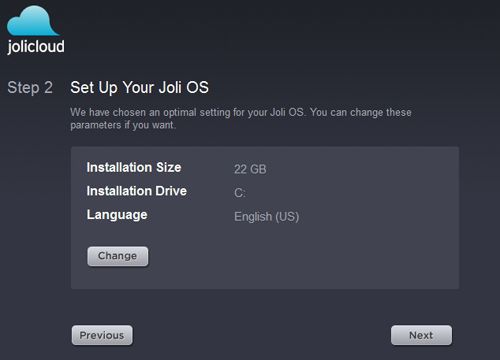The image size is (500, 360).
Task: Select the 22 GB installation size value
Action: pos(250,169)
